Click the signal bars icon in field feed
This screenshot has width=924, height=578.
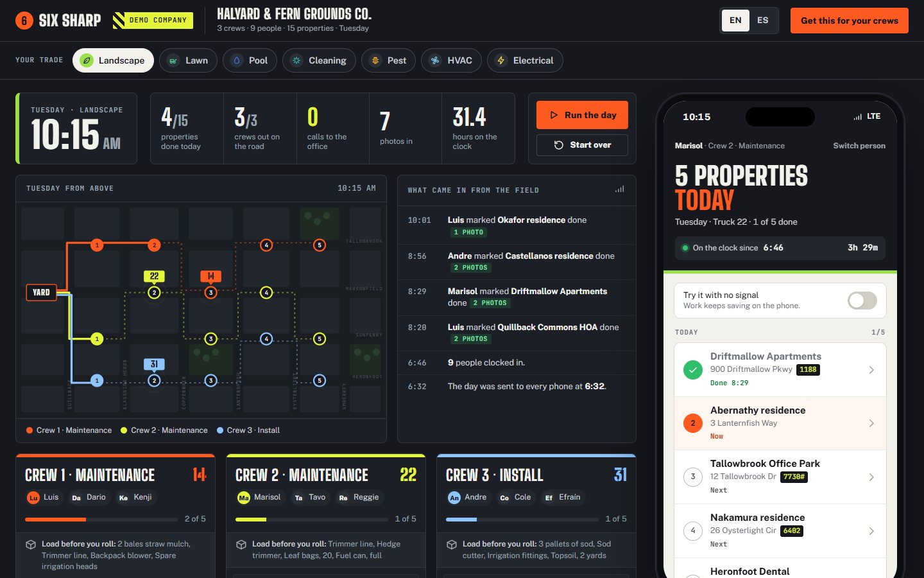tap(619, 189)
